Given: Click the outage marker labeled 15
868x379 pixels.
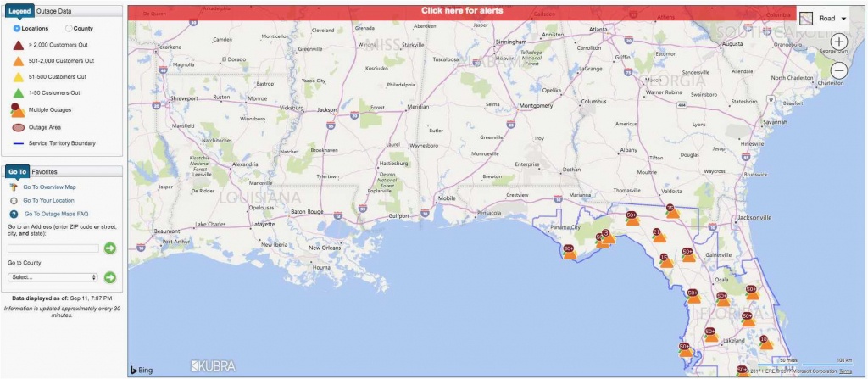Looking at the screenshot, I should (x=665, y=259).
